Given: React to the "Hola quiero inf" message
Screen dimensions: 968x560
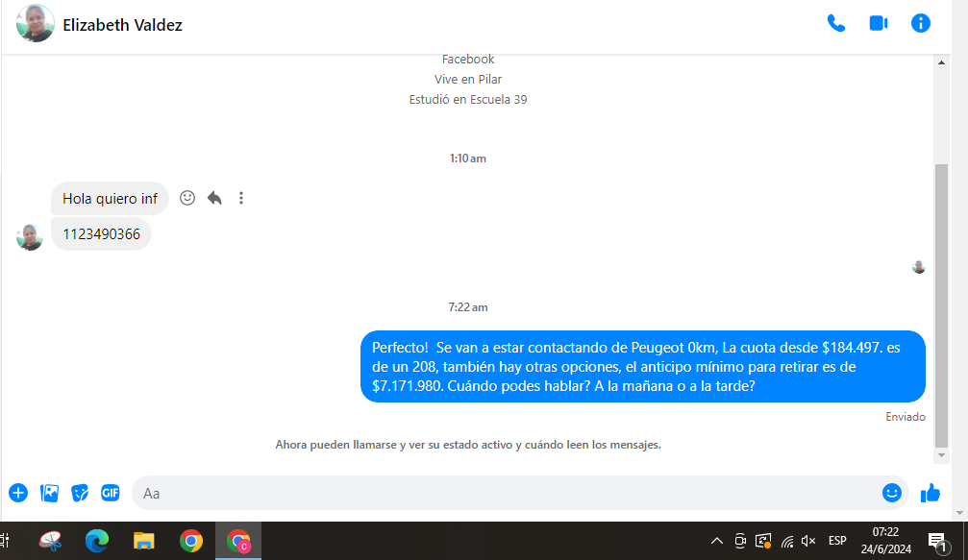Looking at the screenshot, I should click(x=187, y=198).
